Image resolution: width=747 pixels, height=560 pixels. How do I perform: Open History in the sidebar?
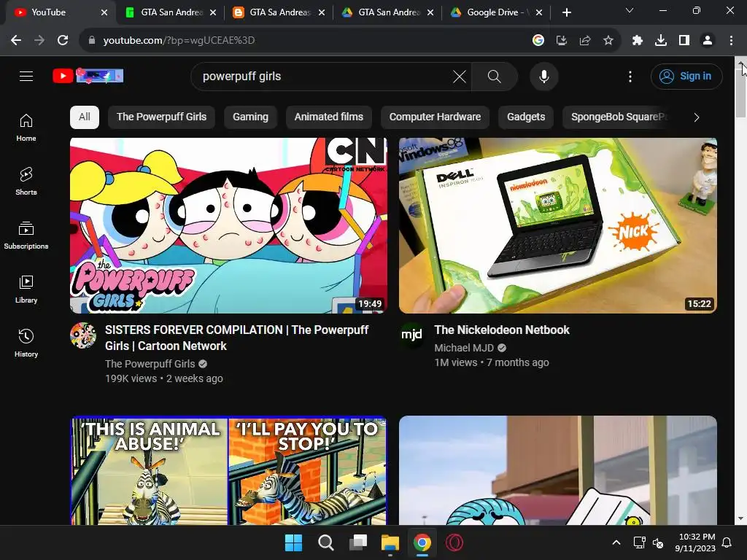click(26, 343)
